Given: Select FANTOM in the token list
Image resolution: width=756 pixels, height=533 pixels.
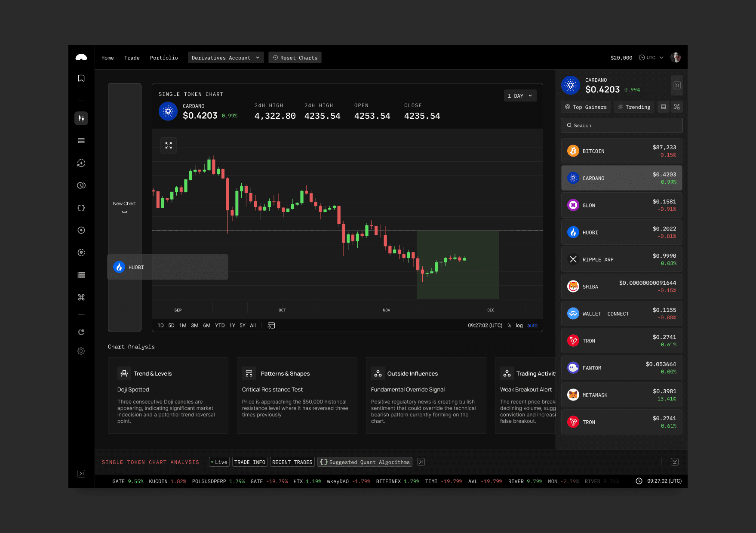Looking at the screenshot, I should [x=622, y=368].
